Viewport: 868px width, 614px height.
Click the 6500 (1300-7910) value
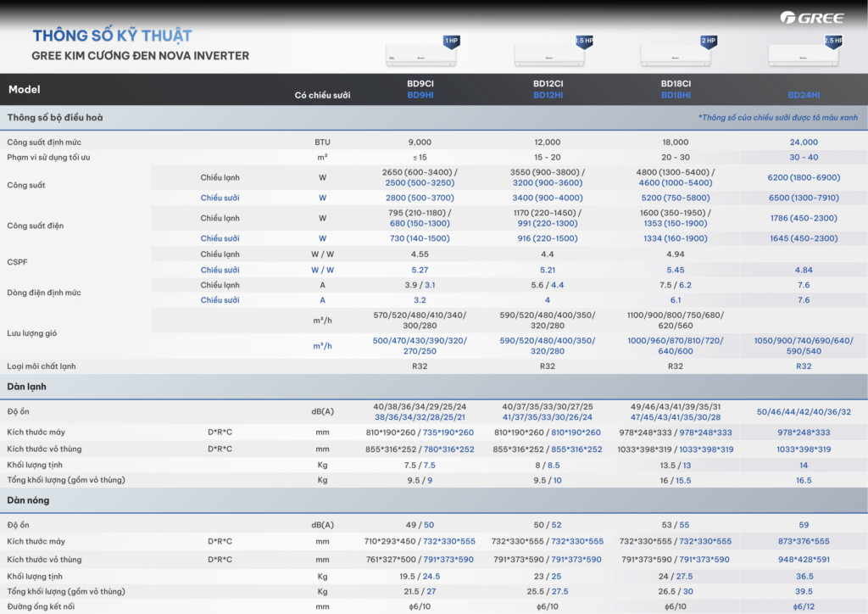(804, 198)
